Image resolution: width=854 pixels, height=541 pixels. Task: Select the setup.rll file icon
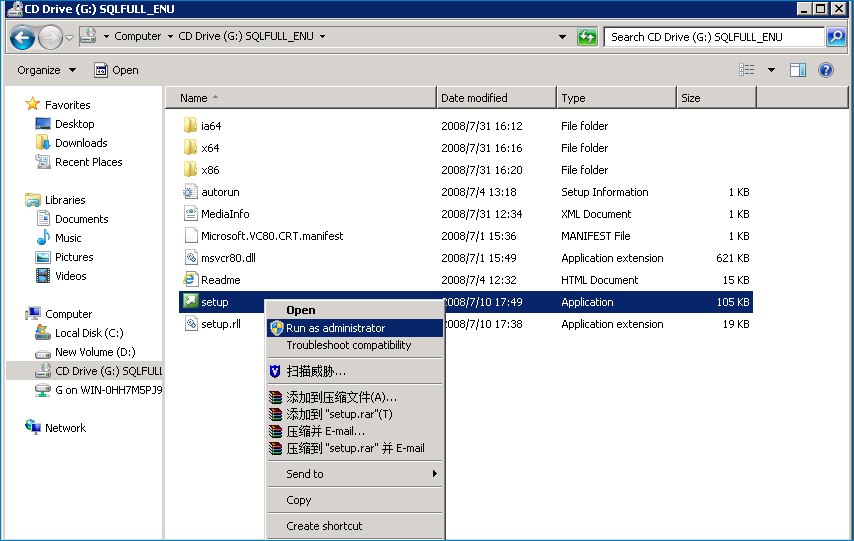pyautogui.click(x=190, y=324)
